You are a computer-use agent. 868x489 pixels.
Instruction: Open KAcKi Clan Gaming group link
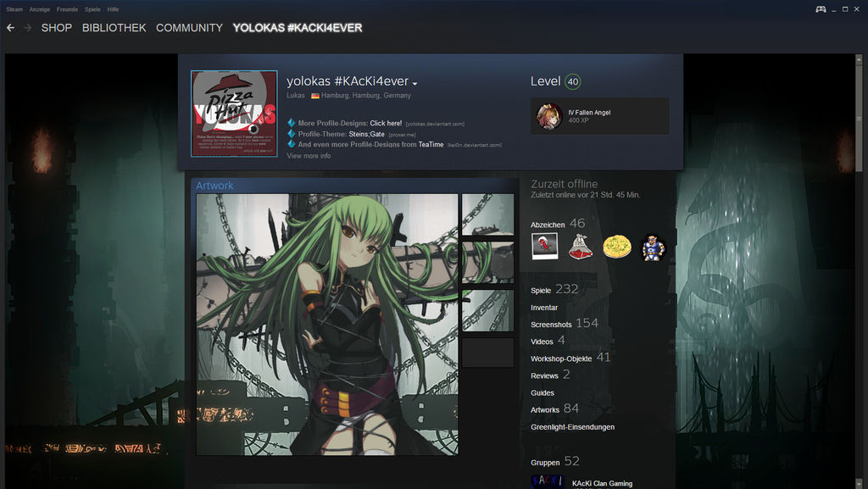pos(602,483)
